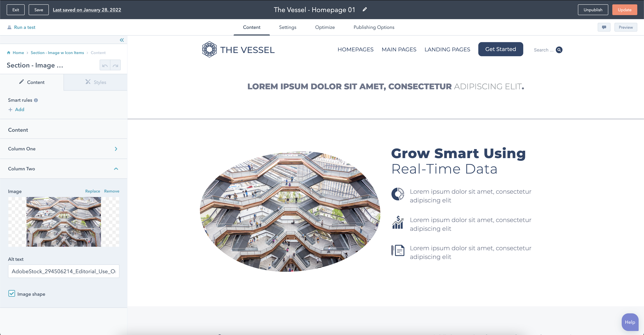644x335 pixels.
Task: Click the redo arrow icon
Action: tap(115, 66)
